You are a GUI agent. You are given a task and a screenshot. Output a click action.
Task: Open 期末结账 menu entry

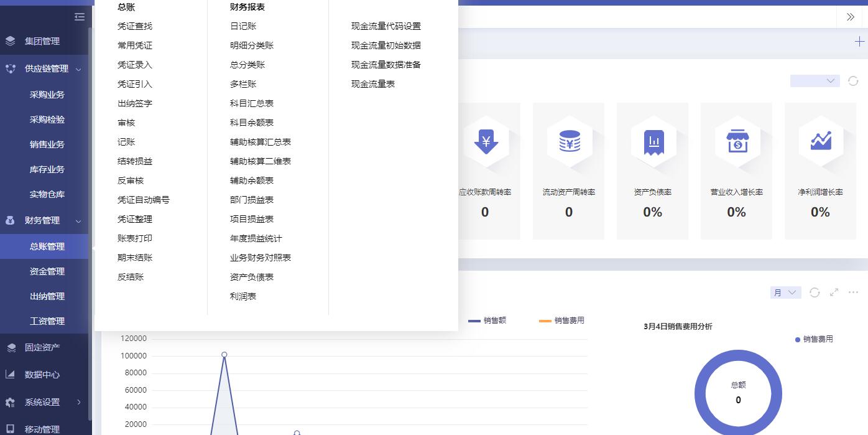pos(135,258)
